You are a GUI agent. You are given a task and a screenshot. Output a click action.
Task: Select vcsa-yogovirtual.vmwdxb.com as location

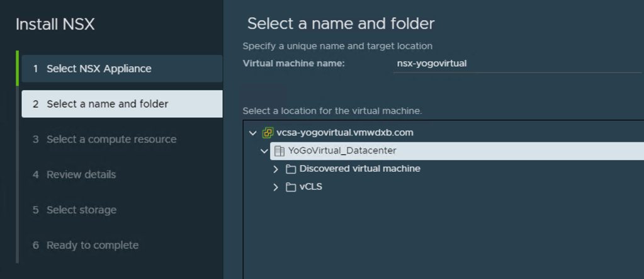pyautogui.click(x=344, y=133)
